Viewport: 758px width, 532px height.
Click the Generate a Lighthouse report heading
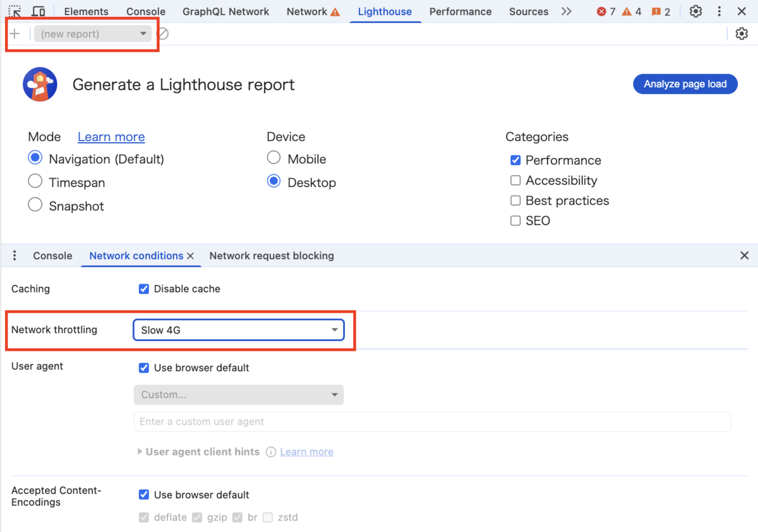(184, 85)
